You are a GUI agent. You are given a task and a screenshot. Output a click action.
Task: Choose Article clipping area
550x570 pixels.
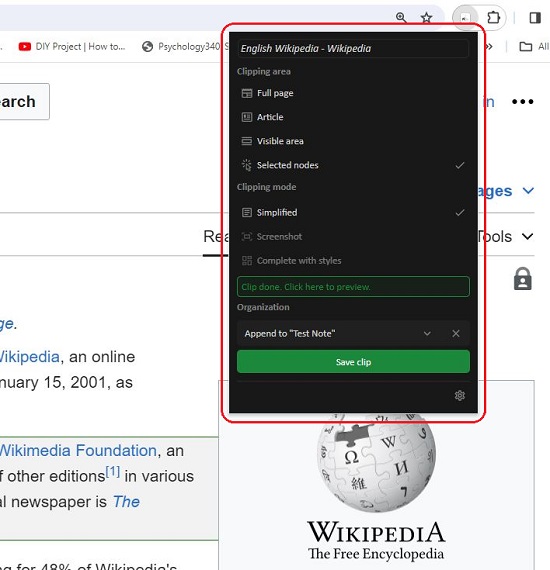pyautogui.click(x=353, y=117)
